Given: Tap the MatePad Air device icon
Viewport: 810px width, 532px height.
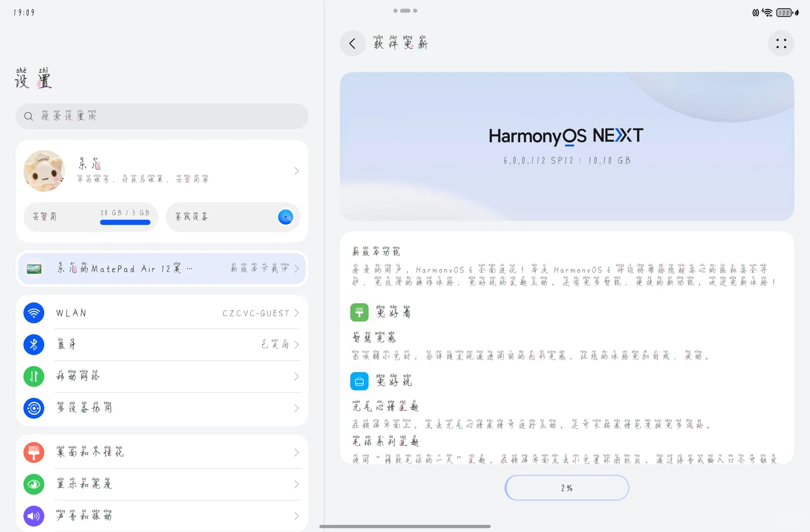Looking at the screenshot, I should [x=34, y=269].
